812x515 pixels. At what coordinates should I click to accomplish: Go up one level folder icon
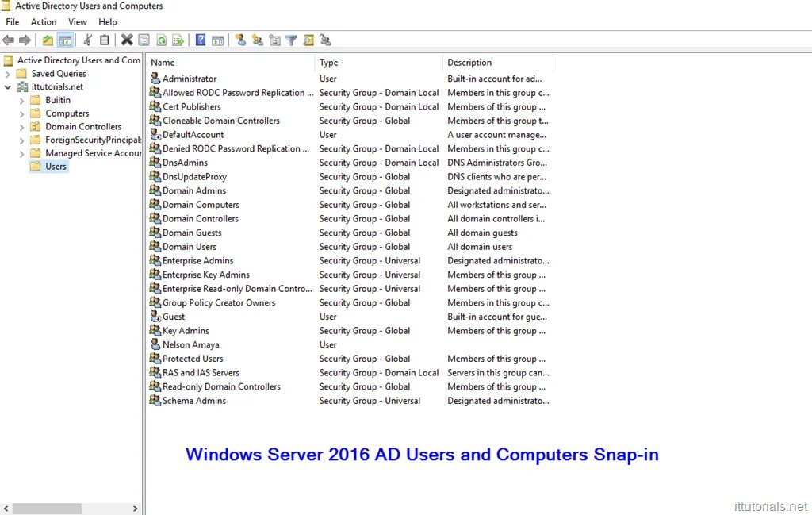(48, 40)
